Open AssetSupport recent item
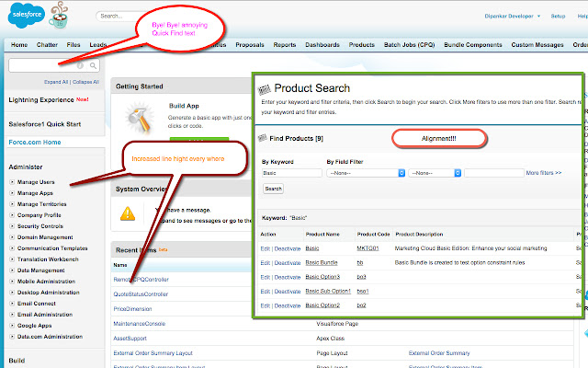The height and width of the screenshot is (368, 588). click(x=130, y=339)
